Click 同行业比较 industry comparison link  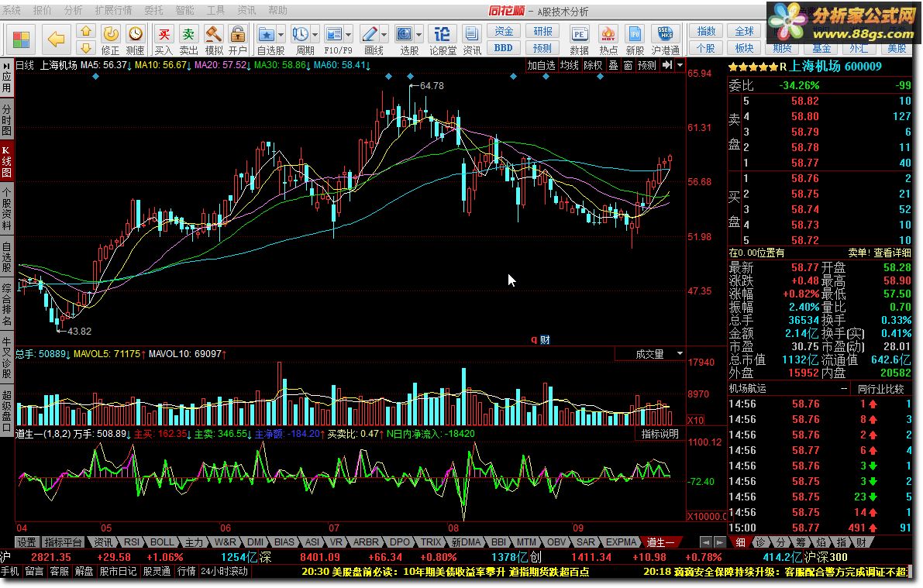[x=880, y=389]
